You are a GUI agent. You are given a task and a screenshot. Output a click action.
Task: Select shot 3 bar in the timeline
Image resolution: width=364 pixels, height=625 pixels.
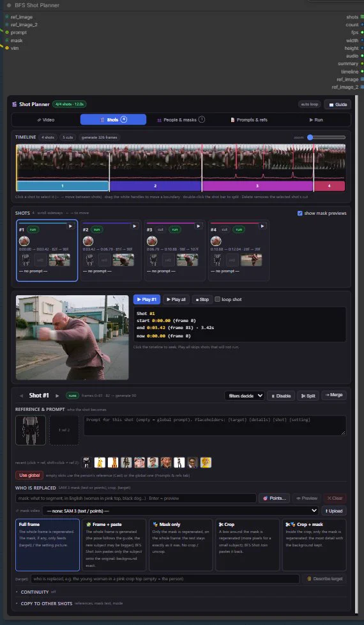click(257, 186)
